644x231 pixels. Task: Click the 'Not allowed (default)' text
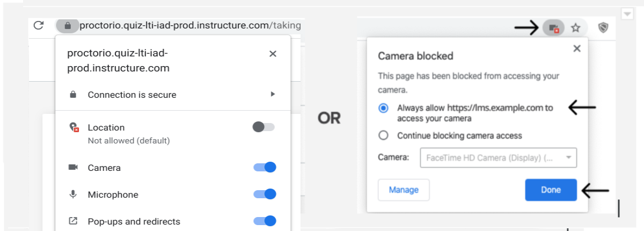pos(129,141)
